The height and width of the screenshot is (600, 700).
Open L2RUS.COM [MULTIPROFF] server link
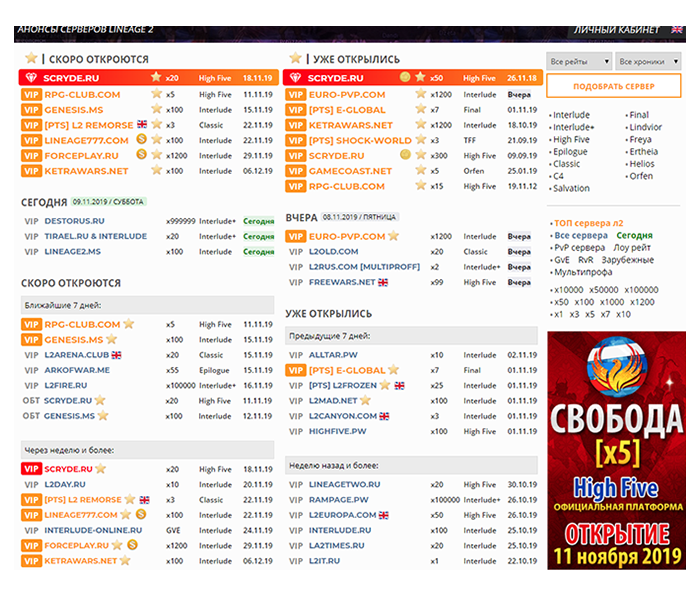[x=364, y=267]
